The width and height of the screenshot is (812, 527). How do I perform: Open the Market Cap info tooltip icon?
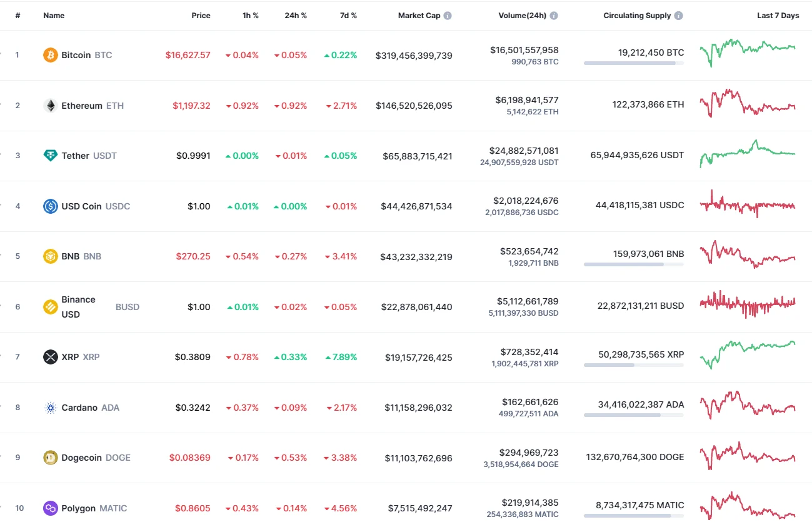pos(447,16)
